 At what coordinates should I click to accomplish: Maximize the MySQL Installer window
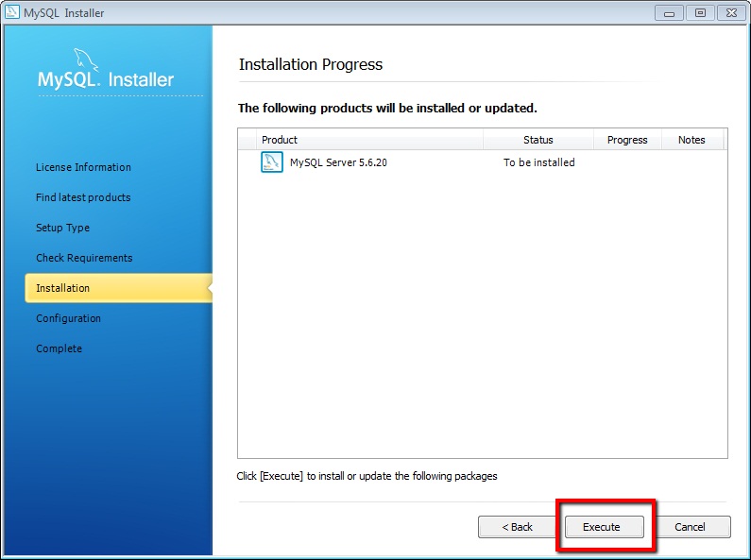[x=700, y=13]
